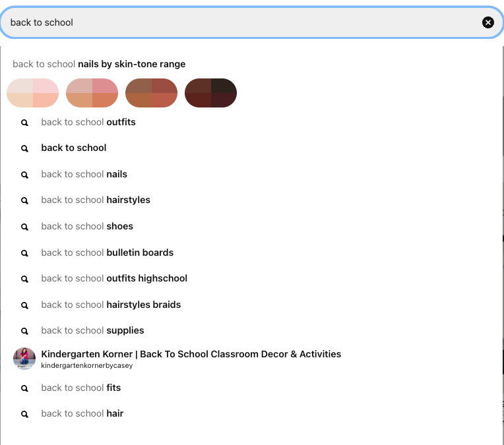The height and width of the screenshot is (445, 504).
Task: Select the lightest skin-tone range swatch
Action: pos(33,93)
